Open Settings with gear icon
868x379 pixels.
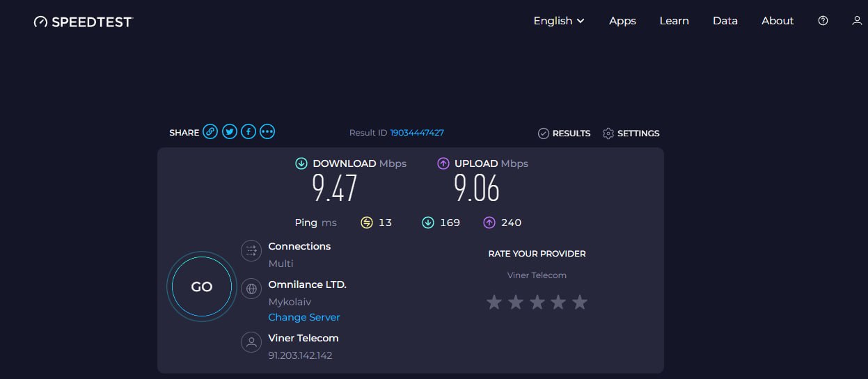tap(631, 133)
